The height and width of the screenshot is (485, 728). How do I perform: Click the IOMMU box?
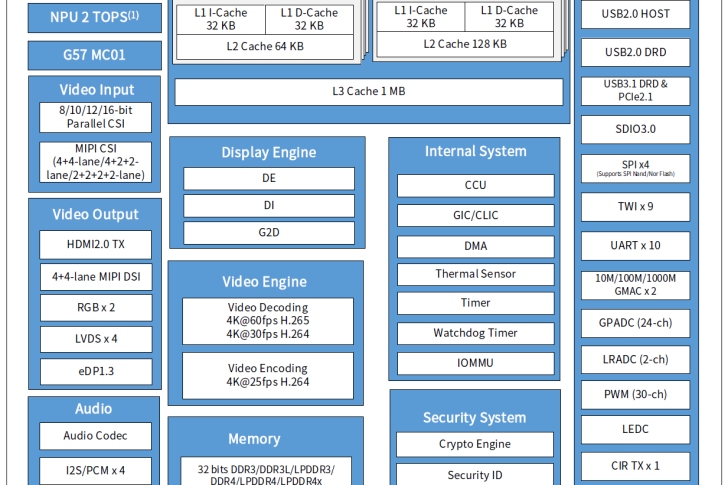[475, 362]
